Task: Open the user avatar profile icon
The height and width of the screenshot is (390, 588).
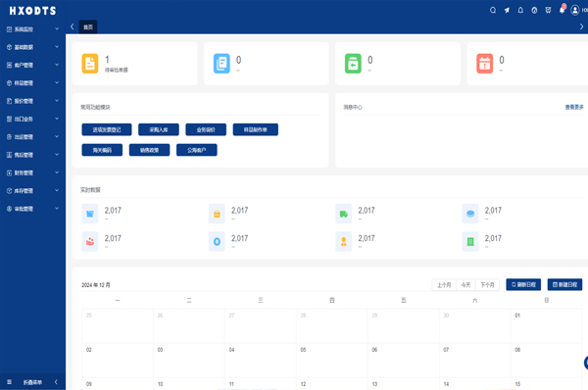Action: [x=575, y=10]
